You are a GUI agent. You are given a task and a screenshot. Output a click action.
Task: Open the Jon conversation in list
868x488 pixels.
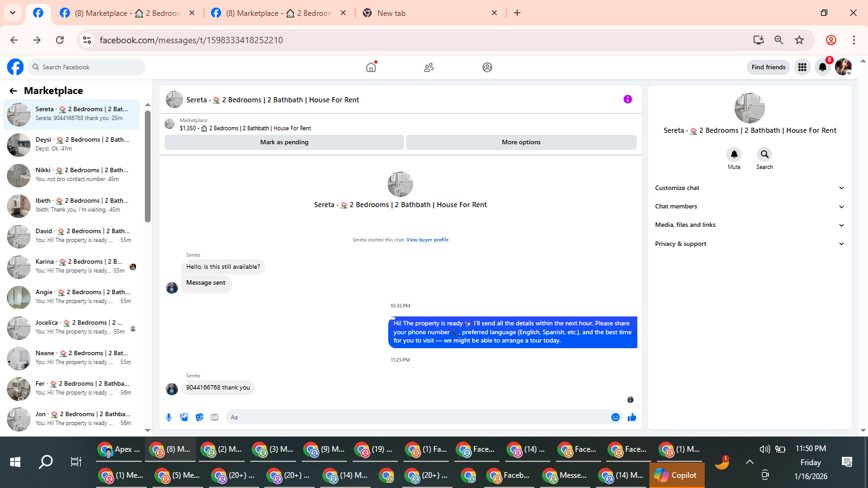[72, 419]
